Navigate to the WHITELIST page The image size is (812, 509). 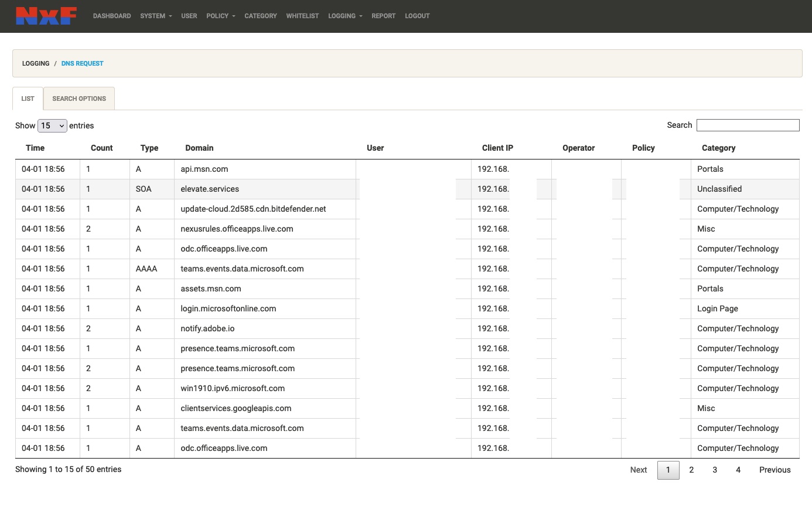click(x=302, y=16)
